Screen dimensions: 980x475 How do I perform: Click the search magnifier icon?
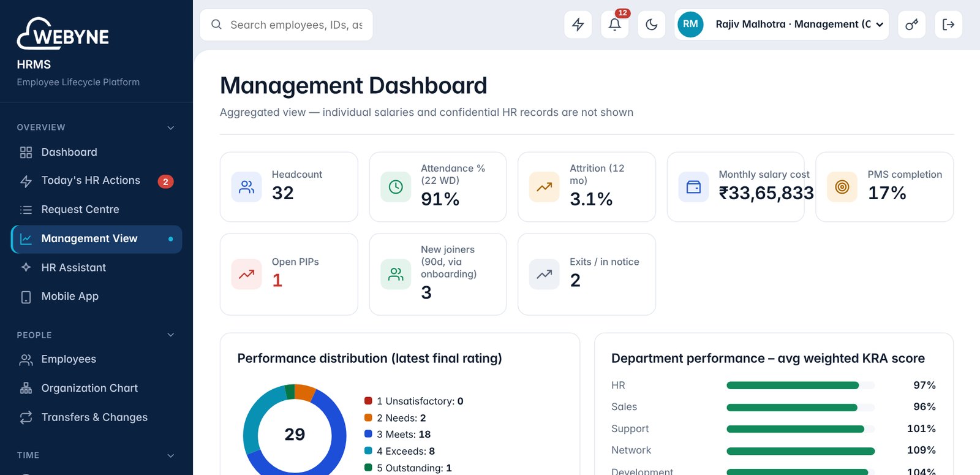pyautogui.click(x=216, y=25)
